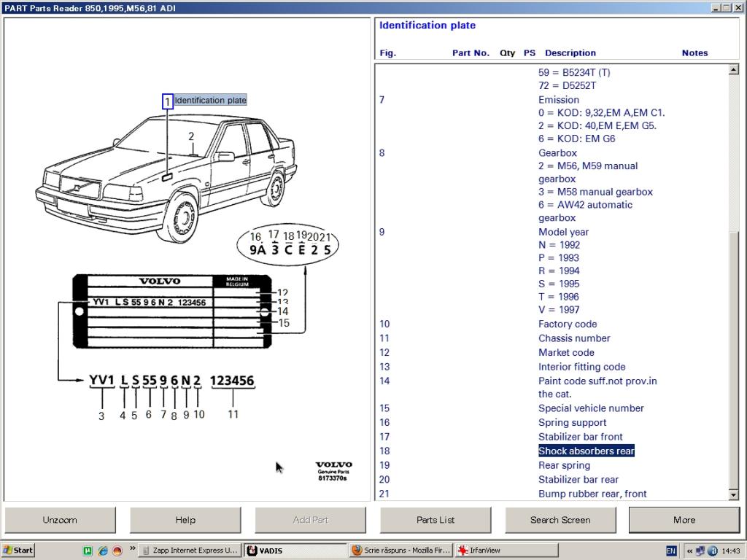Viewport: 747px width, 560px height.
Task: Switch to VADIS taskbar window
Action: pyautogui.click(x=295, y=551)
